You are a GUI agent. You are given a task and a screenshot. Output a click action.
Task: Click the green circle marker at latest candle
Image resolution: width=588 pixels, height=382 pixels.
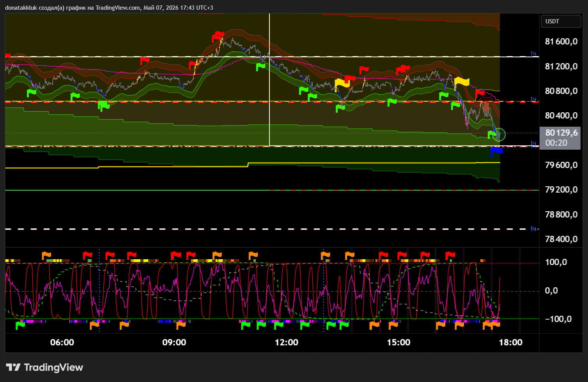click(x=499, y=134)
